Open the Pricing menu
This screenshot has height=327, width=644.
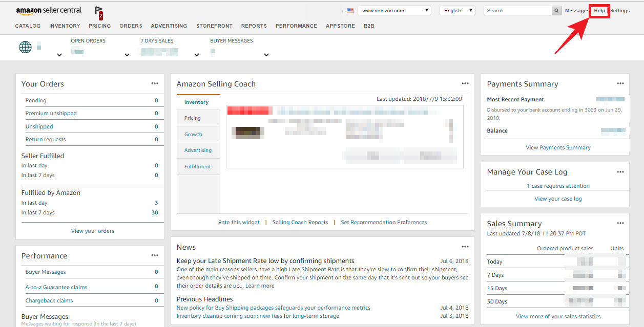tap(100, 26)
